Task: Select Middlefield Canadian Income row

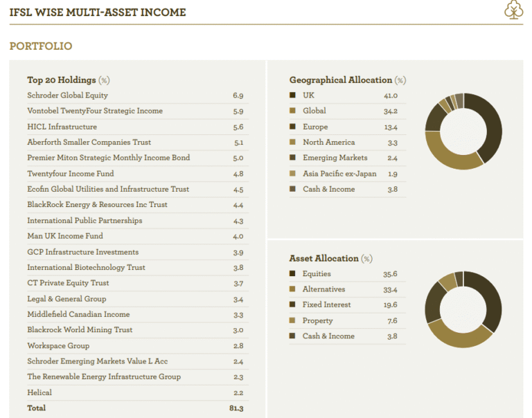Action: (x=138, y=315)
